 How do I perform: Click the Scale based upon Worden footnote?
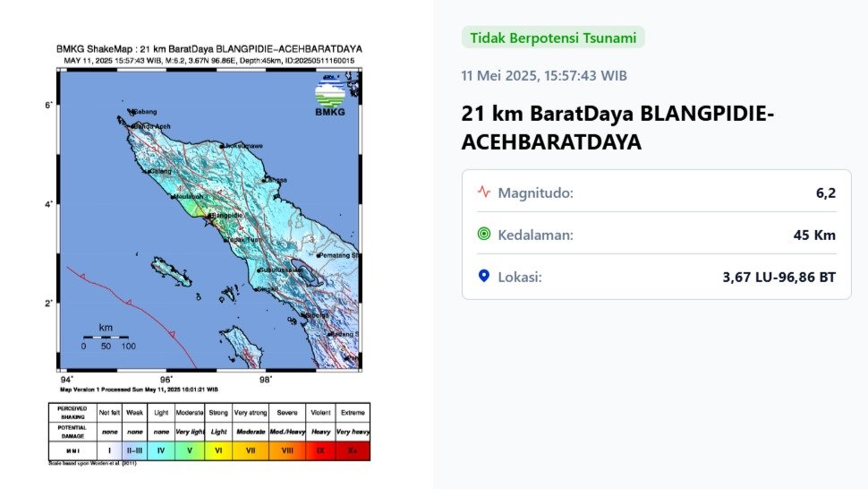tap(92, 463)
